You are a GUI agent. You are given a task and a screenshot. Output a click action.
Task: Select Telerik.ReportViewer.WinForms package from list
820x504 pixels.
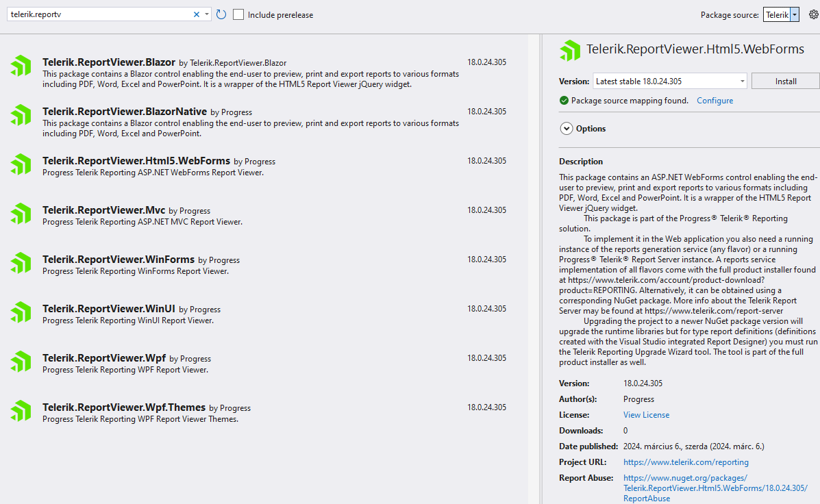coord(119,260)
